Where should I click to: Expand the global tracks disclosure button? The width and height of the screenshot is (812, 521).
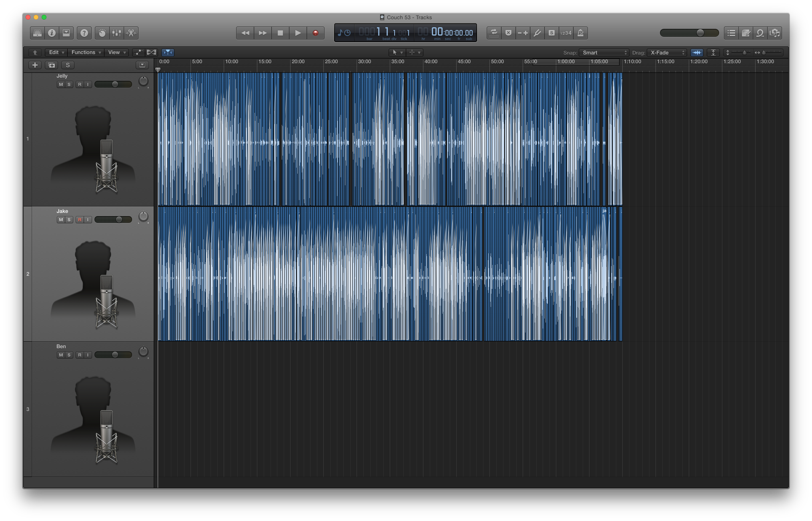coord(142,65)
